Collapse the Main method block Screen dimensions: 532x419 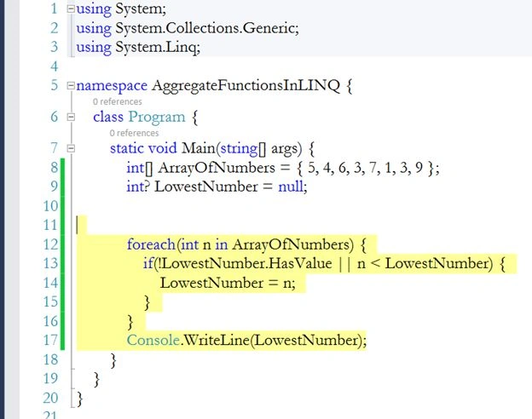(x=71, y=148)
